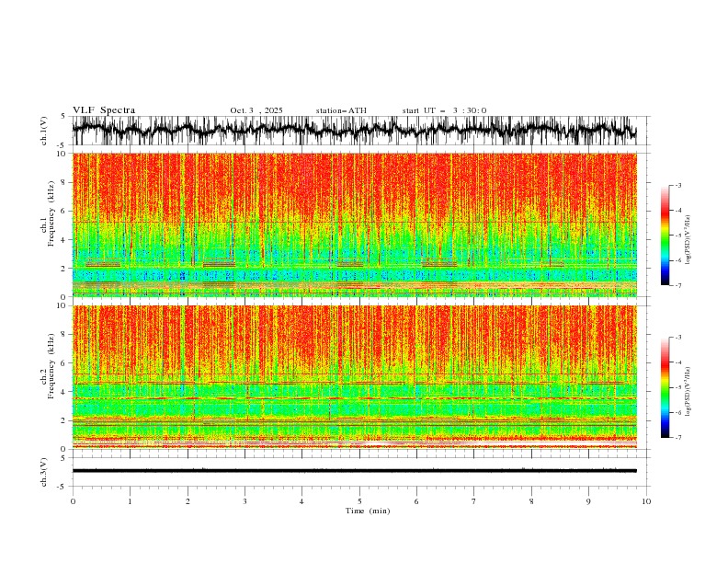This screenshot has width=728, height=563.
Task: Click the upper color bar for ch.1 PSD
Action: 665,235
